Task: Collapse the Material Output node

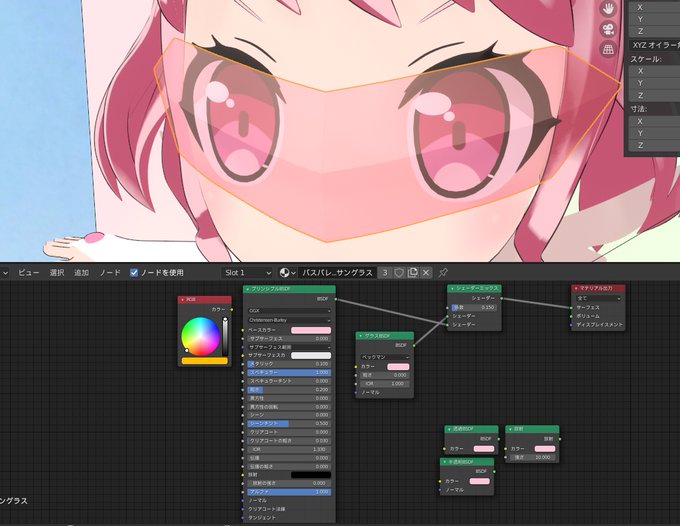Action: [575, 288]
